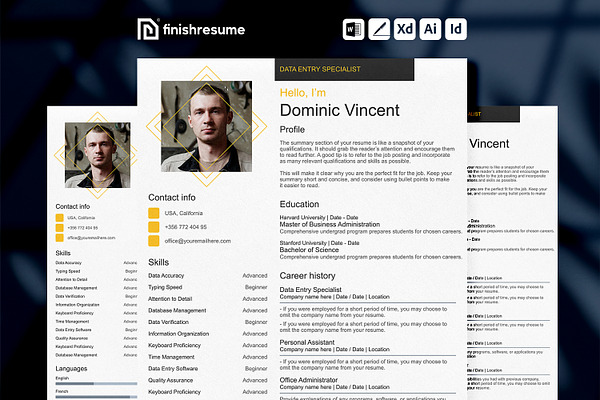The height and width of the screenshot is (400, 600).
Task: Click the large profile photo in center resume
Action: point(206,126)
